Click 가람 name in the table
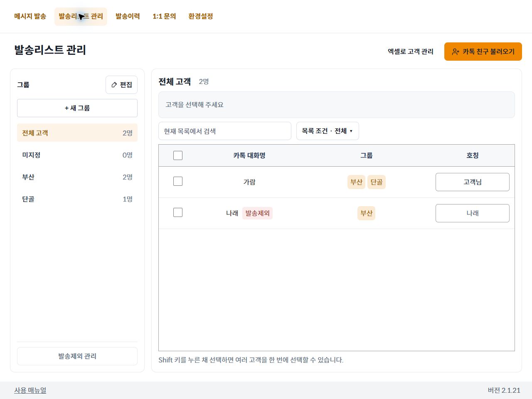This screenshot has width=532, height=399. coord(249,182)
